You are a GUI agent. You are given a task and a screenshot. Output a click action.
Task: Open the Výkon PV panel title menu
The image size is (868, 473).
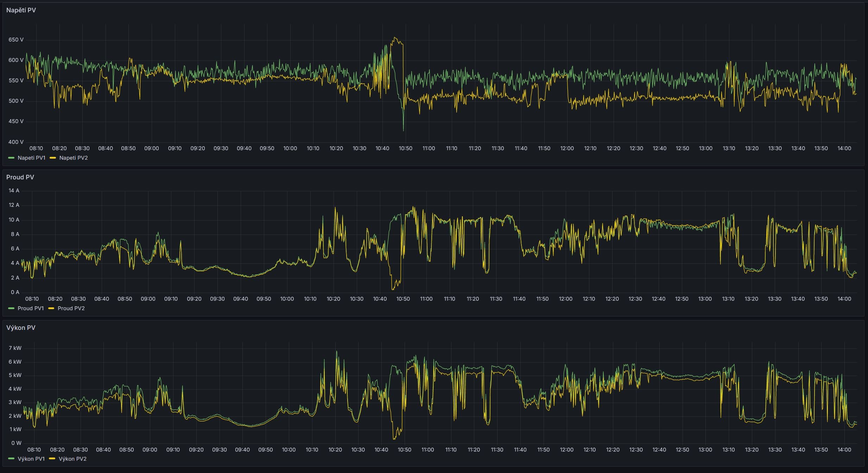click(21, 328)
